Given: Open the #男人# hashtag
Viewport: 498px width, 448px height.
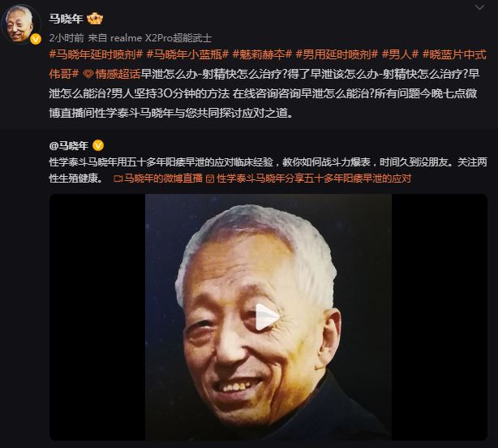Looking at the screenshot, I should [x=400, y=54].
